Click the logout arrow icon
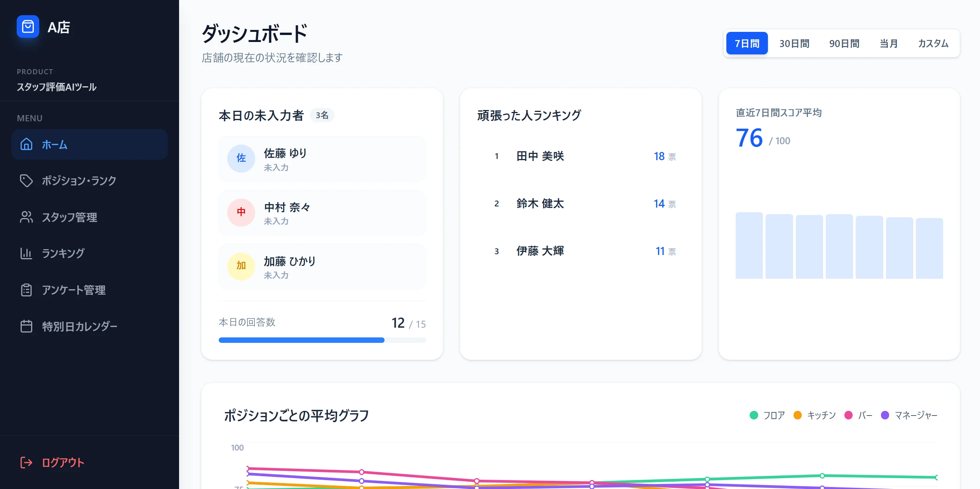This screenshot has height=489, width=980. tap(26, 462)
